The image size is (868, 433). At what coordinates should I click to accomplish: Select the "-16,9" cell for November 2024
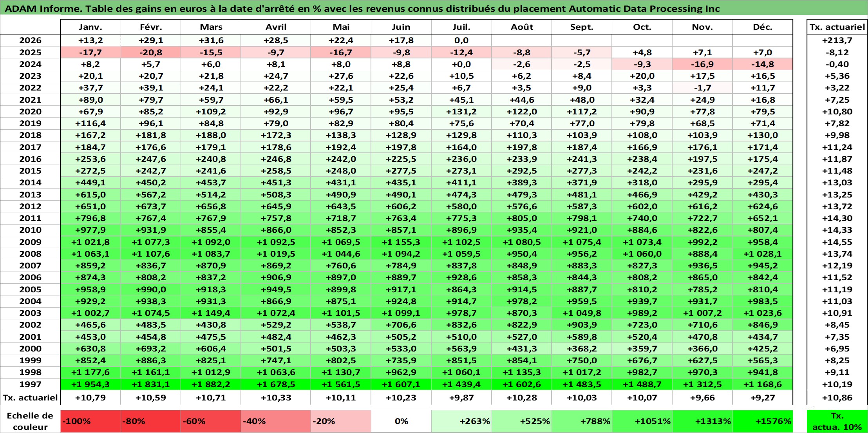[x=702, y=64]
